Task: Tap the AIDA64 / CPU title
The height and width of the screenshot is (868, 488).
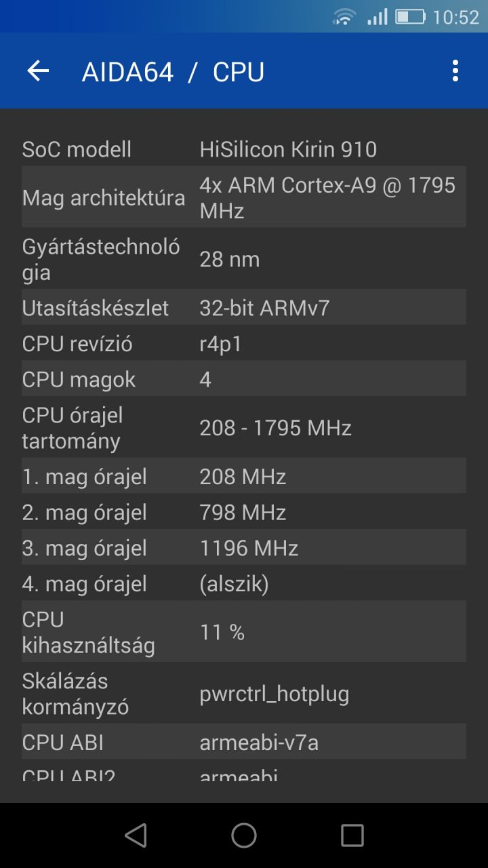Action: pyautogui.click(x=173, y=72)
